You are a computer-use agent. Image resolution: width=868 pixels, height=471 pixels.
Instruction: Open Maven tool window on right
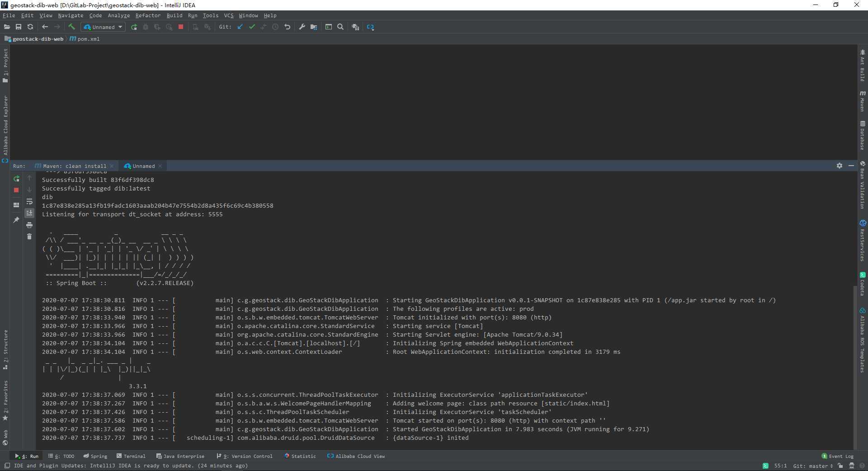coord(863,101)
